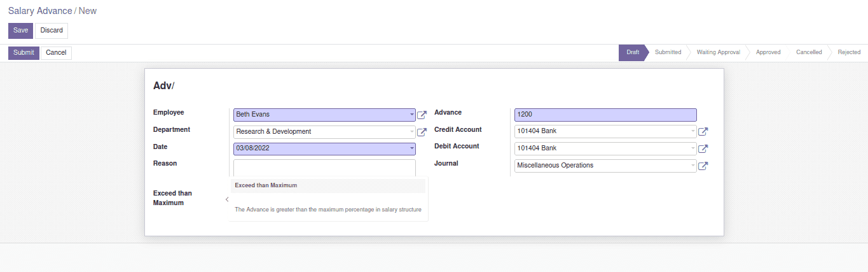Expand the Employee dropdown
Viewport: 868px width, 272px height.
pyautogui.click(x=411, y=115)
